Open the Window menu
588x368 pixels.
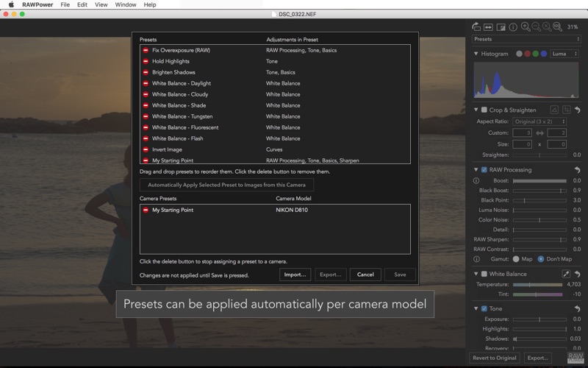point(126,4)
